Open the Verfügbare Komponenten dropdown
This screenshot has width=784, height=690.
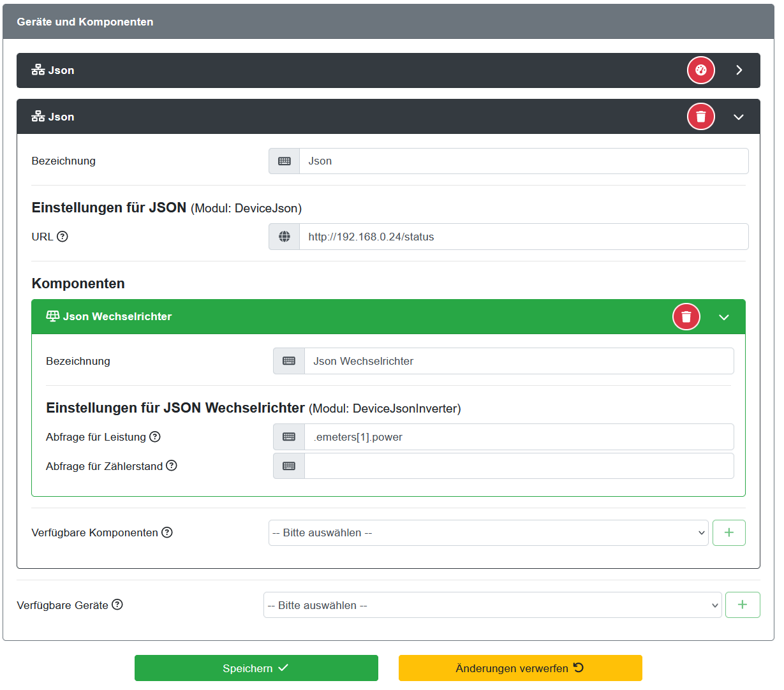pos(488,532)
